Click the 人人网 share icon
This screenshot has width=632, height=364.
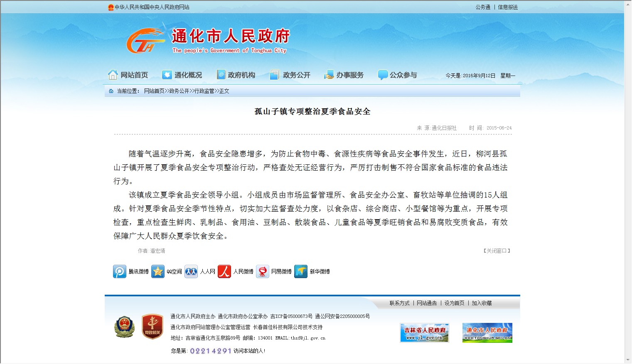pyautogui.click(x=191, y=271)
